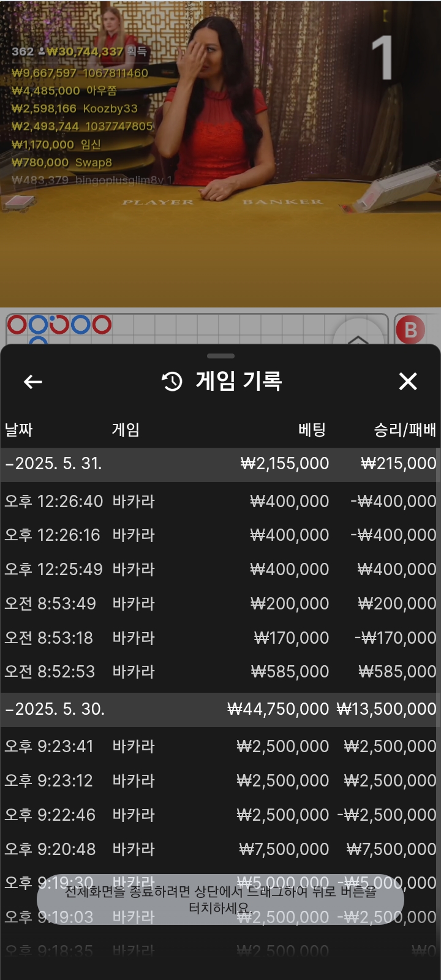Select the 베팅 column header

(312, 429)
